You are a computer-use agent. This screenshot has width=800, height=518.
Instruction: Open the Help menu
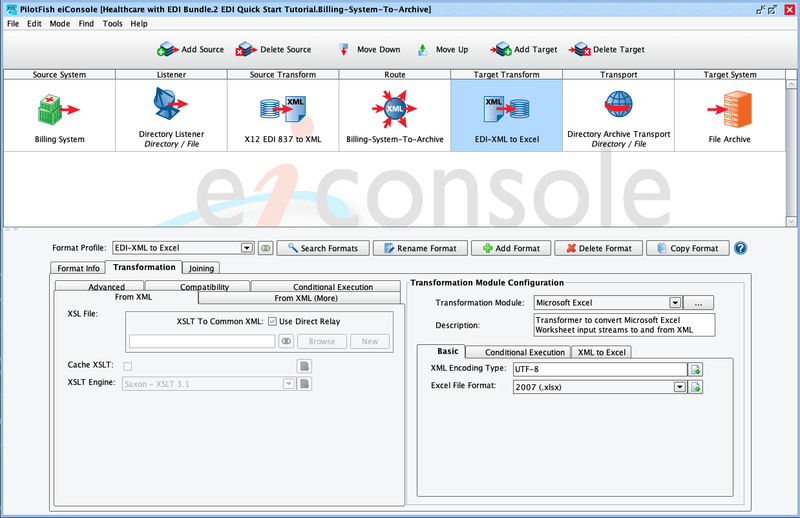[139, 23]
